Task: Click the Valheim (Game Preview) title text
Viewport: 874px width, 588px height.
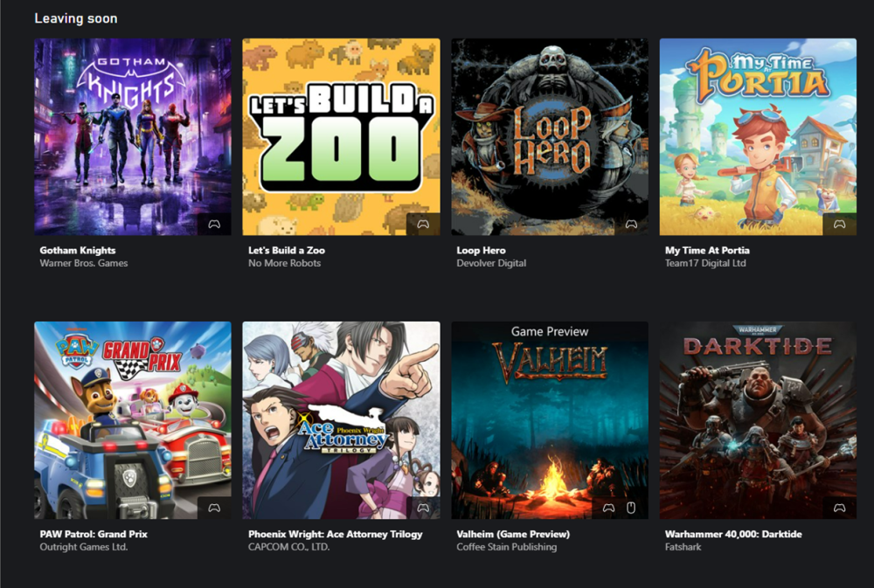Action: pyautogui.click(x=513, y=534)
